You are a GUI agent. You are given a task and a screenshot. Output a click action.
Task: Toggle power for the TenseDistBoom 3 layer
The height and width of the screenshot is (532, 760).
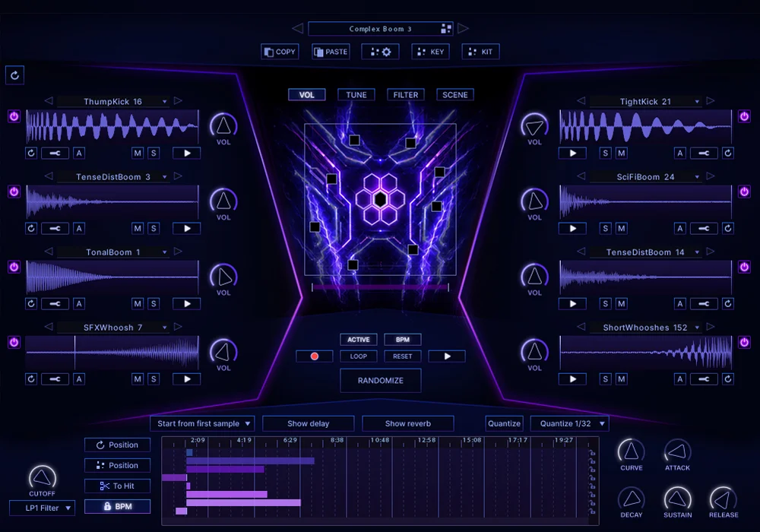(x=14, y=192)
